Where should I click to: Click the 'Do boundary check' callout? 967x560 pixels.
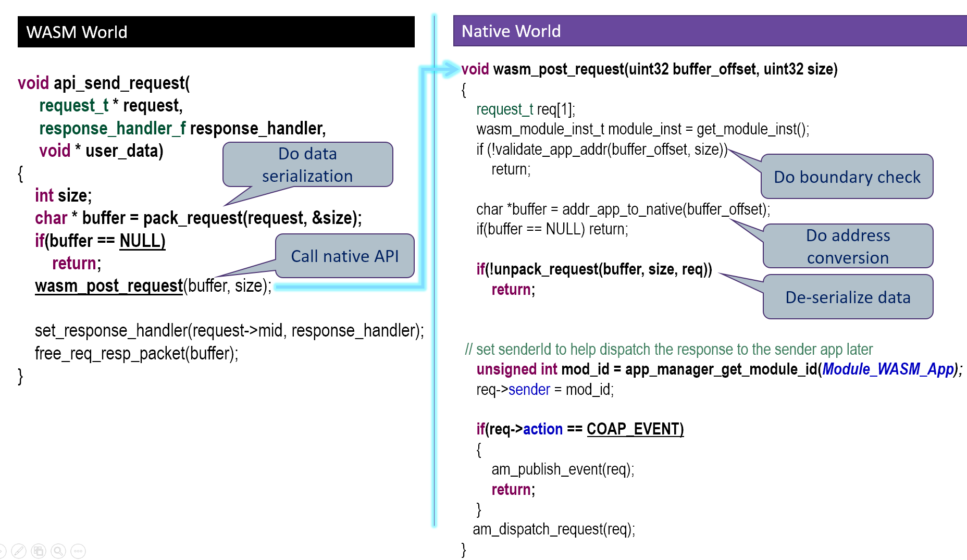[847, 177]
